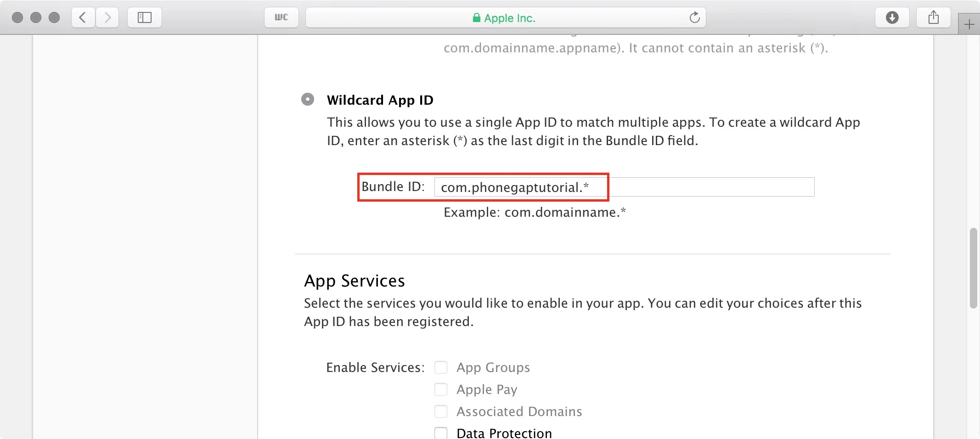Select the Wildcard App ID radio button
This screenshot has width=980, height=439.
[x=308, y=99]
